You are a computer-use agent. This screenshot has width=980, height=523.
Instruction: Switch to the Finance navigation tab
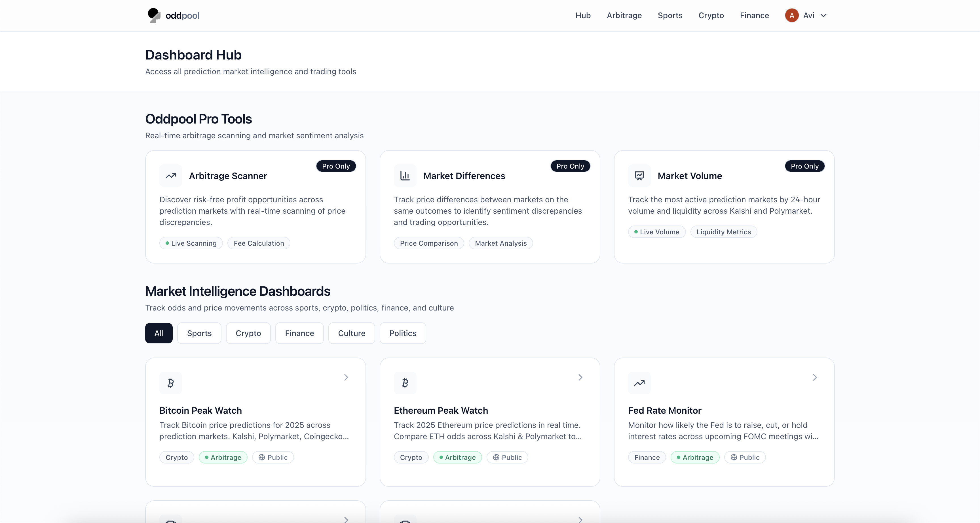click(754, 16)
